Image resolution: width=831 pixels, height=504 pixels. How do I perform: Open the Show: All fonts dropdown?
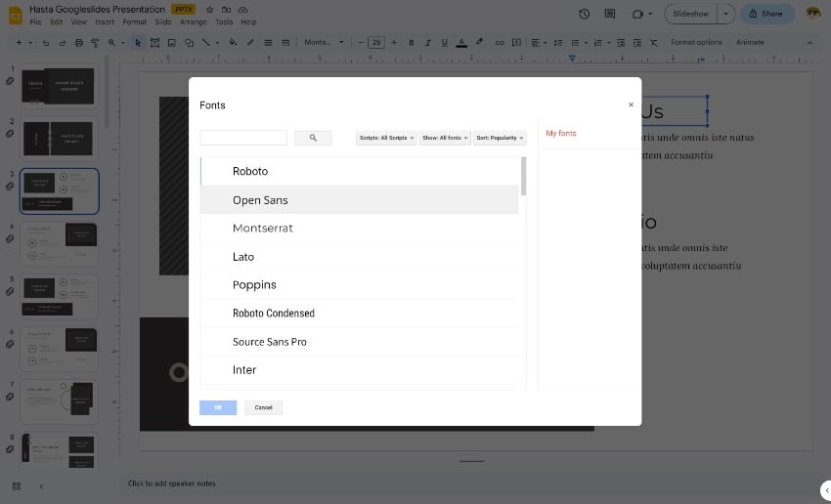446,138
